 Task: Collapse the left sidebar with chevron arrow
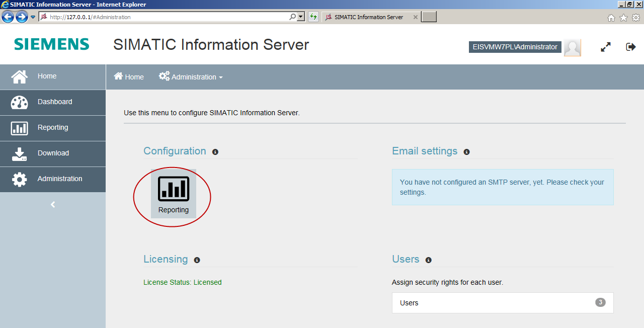point(53,205)
